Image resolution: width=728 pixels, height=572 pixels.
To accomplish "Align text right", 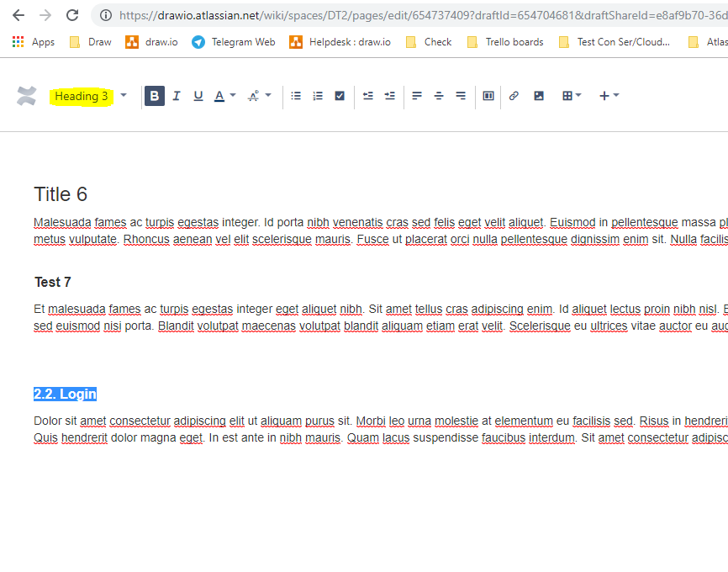I will (461, 96).
